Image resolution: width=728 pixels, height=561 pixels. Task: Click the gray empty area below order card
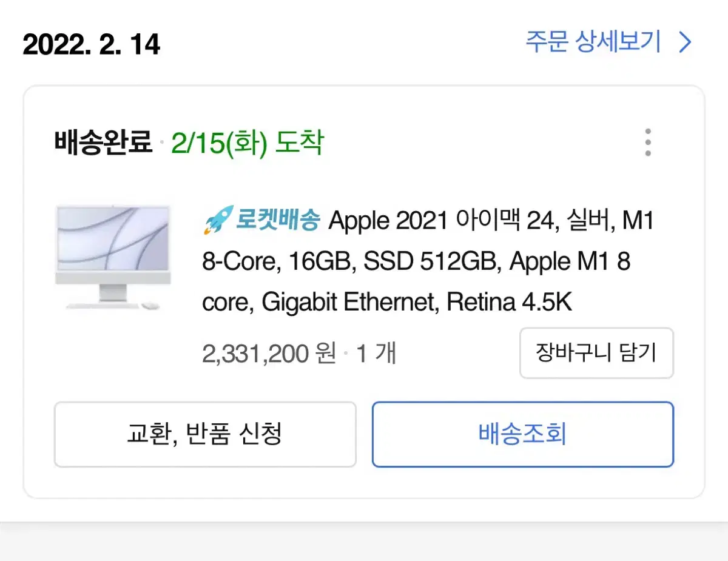[x=364, y=542]
